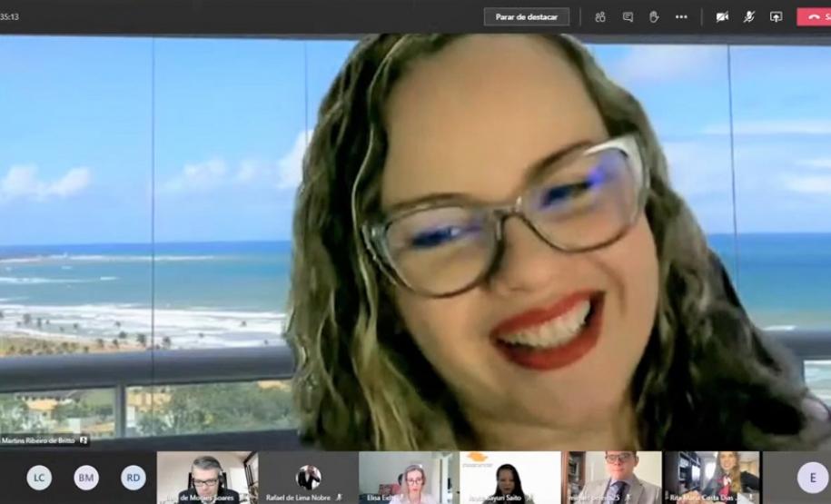Select the de Moraes Soares video thumbnail
This screenshot has height=504, width=831.
(206, 477)
